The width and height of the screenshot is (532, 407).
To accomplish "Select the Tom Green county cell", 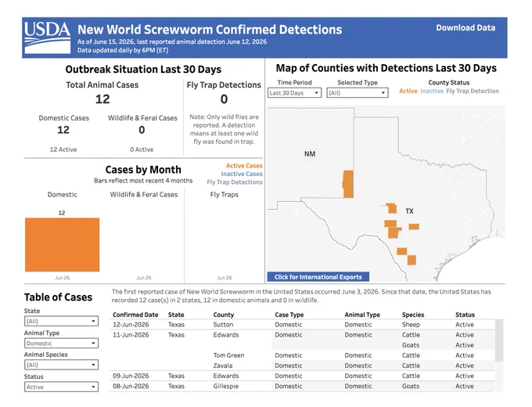I will click(x=228, y=355).
